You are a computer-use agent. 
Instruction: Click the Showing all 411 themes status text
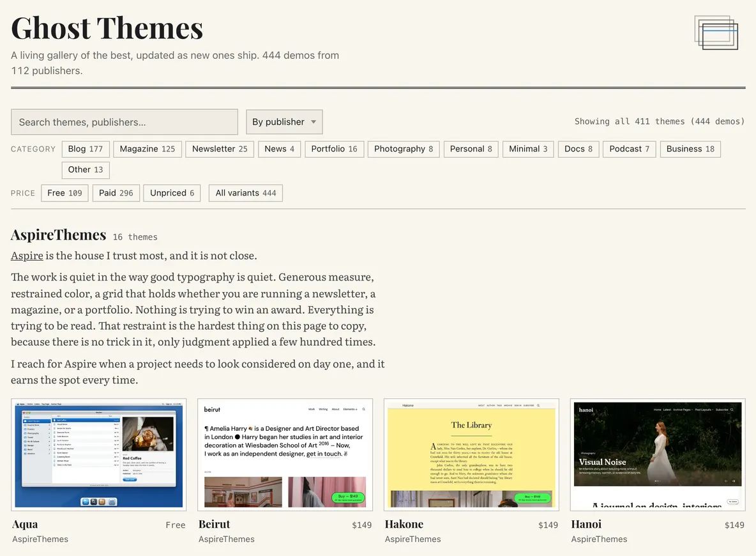point(660,121)
